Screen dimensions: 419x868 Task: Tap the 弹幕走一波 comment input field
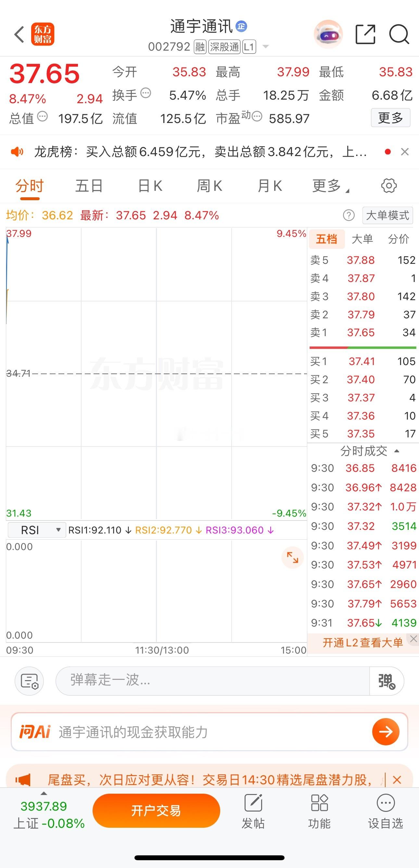212,681
